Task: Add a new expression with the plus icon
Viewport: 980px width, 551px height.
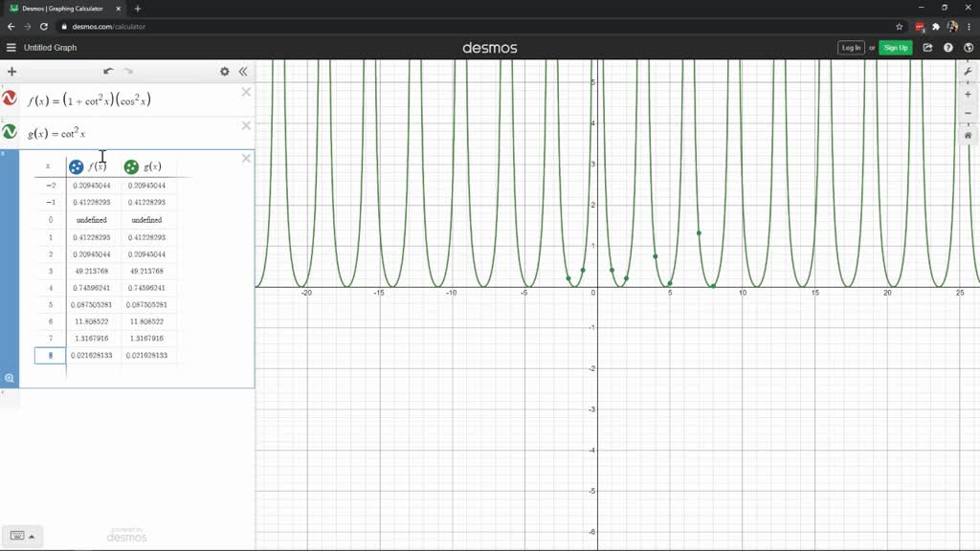Action: (11, 71)
